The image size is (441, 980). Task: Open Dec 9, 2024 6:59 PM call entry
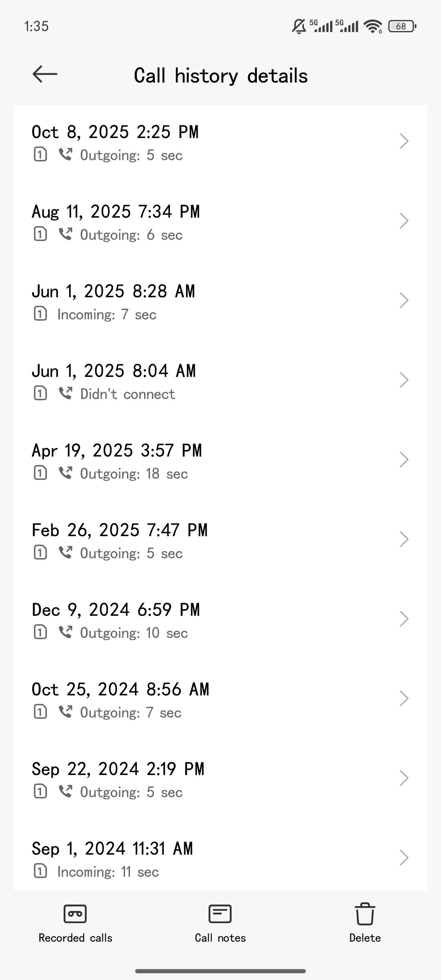(x=204, y=619)
